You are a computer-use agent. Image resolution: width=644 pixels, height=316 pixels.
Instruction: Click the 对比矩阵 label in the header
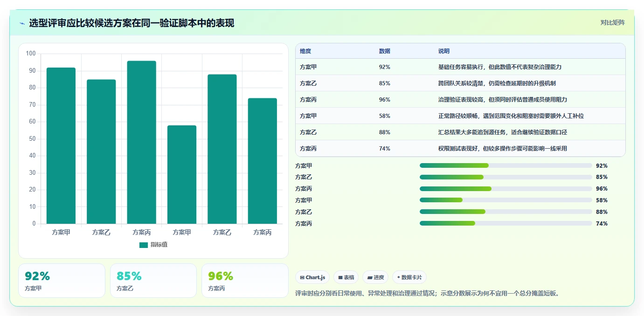click(x=612, y=22)
